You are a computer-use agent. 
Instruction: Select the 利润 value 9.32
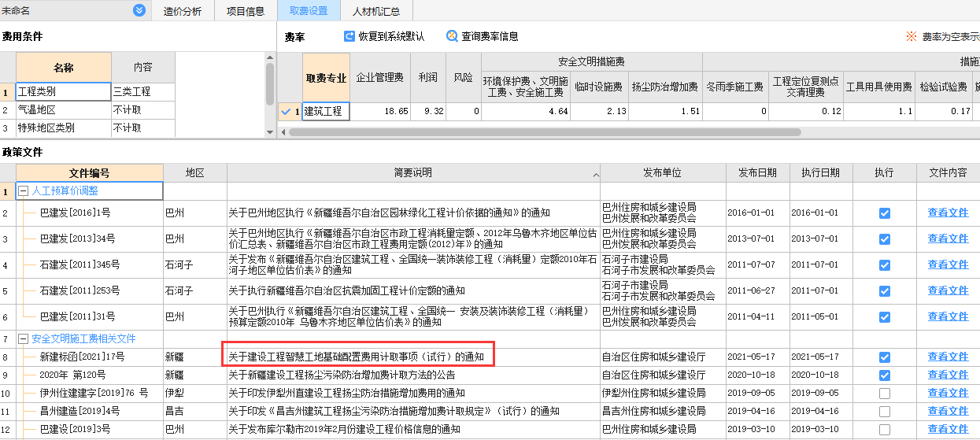tap(429, 112)
